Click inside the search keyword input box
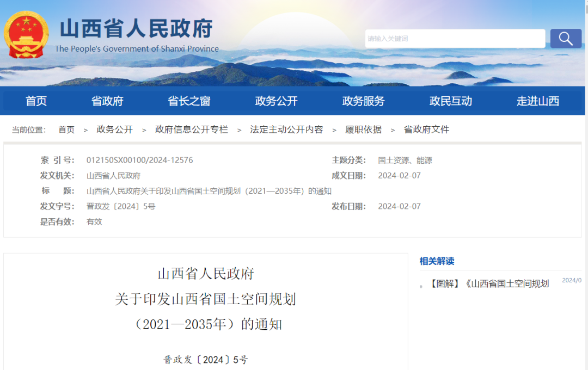588x370 pixels. [455, 38]
